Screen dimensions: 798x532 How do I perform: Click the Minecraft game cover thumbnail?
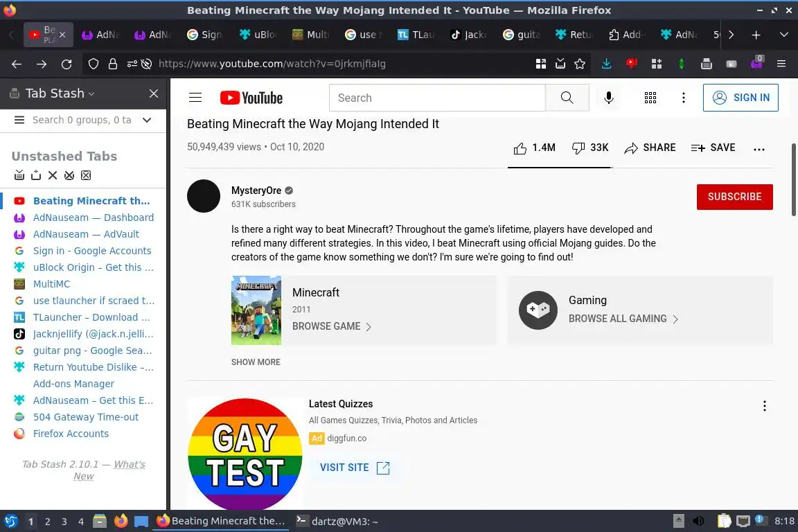coord(256,310)
